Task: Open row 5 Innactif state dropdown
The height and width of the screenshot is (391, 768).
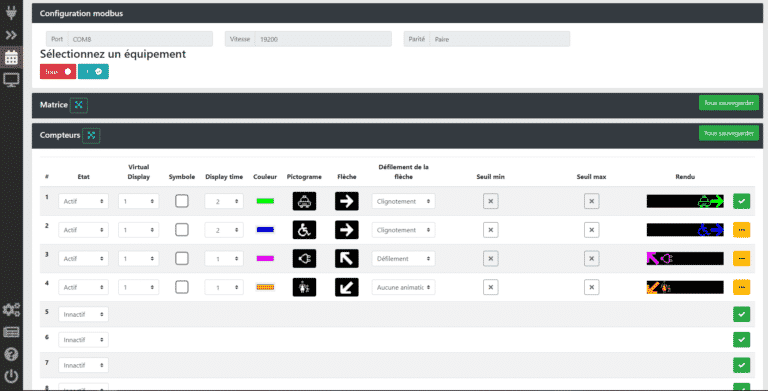Action: [83, 315]
